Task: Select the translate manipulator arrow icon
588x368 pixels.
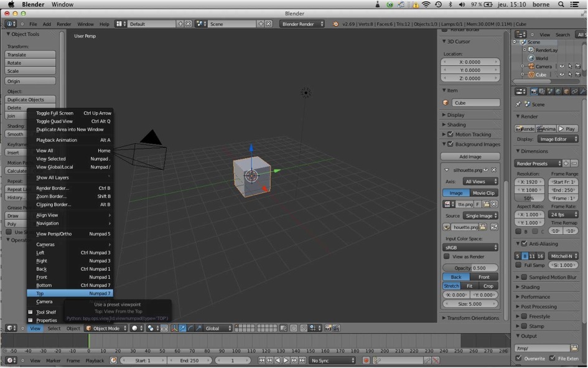Action: (x=183, y=328)
